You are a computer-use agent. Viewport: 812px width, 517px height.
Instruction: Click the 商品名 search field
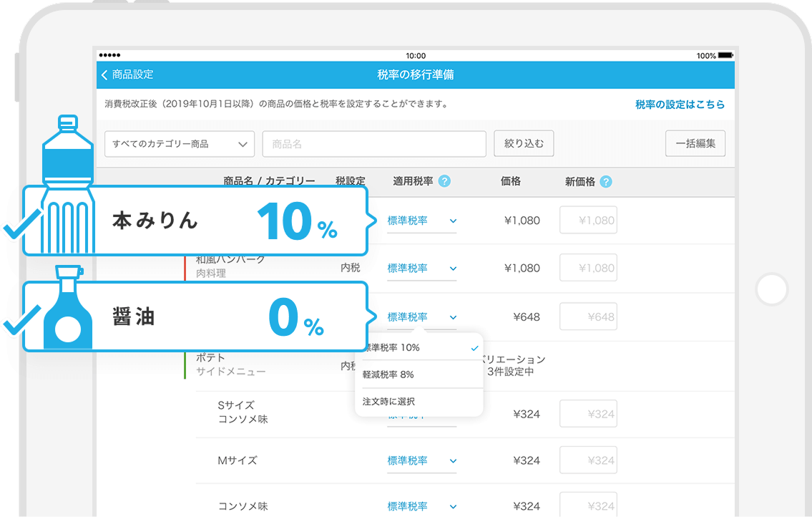[374, 144]
